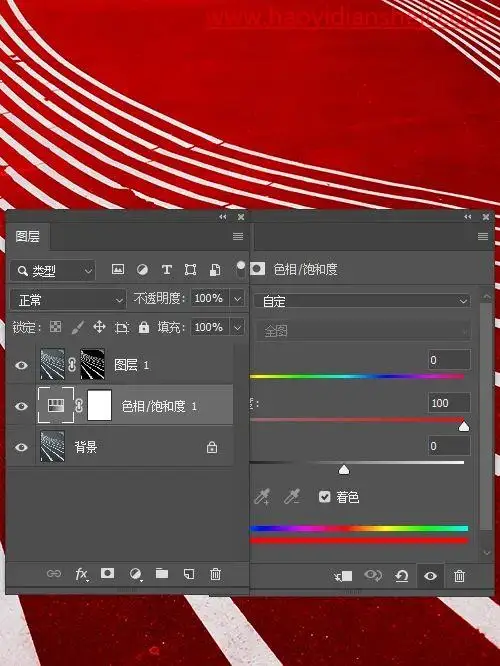The width and height of the screenshot is (500, 666).
Task: Open the 全图 channel dropdown
Action: click(362, 331)
